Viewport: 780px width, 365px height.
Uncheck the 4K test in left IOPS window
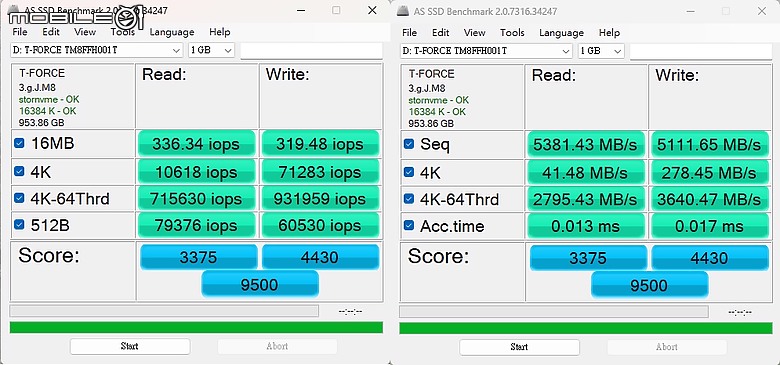(19, 172)
